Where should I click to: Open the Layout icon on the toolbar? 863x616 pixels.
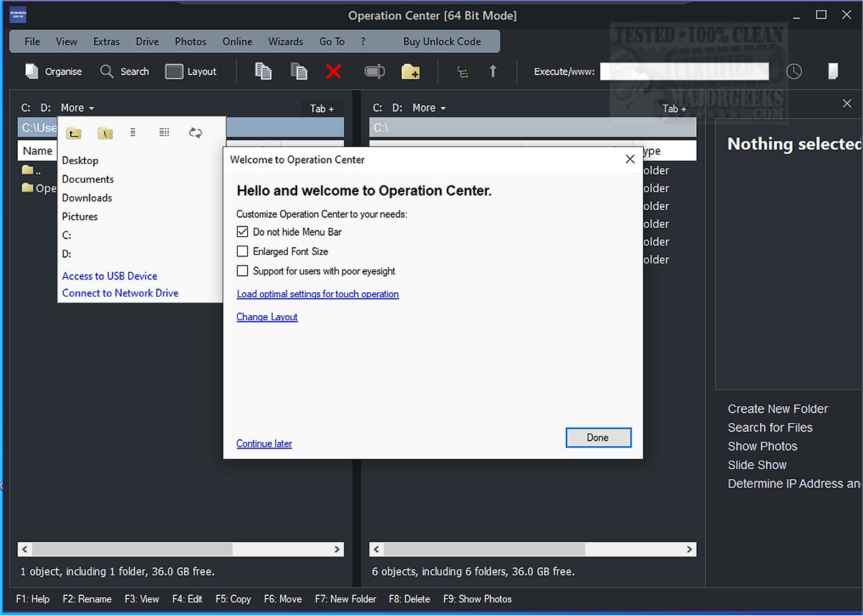point(173,71)
